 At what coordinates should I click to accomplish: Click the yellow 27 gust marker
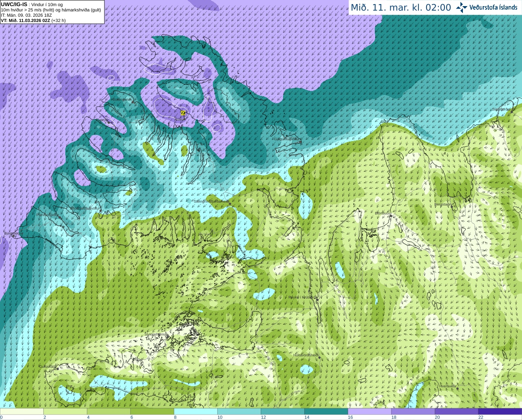183,113
